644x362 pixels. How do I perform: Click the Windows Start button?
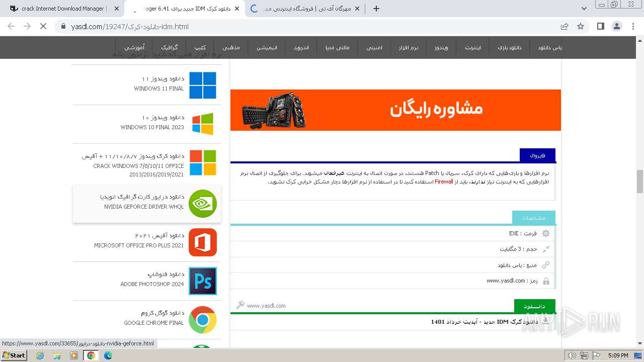[x=14, y=355]
